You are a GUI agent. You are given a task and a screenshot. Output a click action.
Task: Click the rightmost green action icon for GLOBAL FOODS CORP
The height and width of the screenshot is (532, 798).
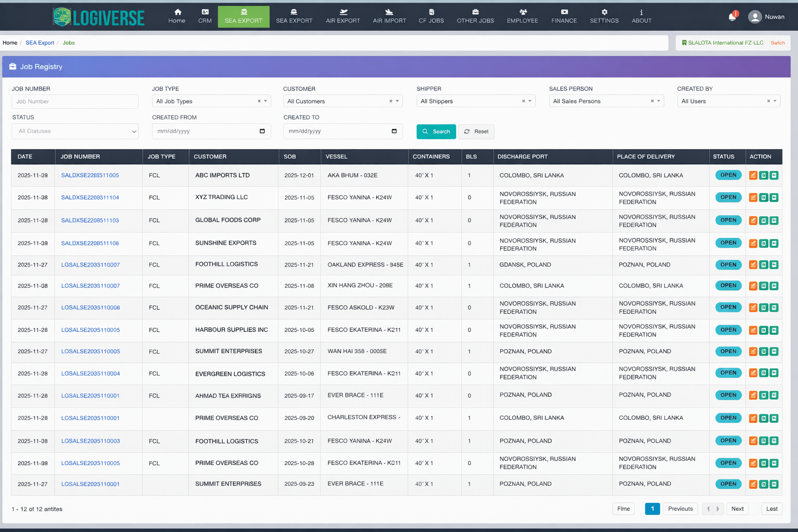(x=774, y=220)
